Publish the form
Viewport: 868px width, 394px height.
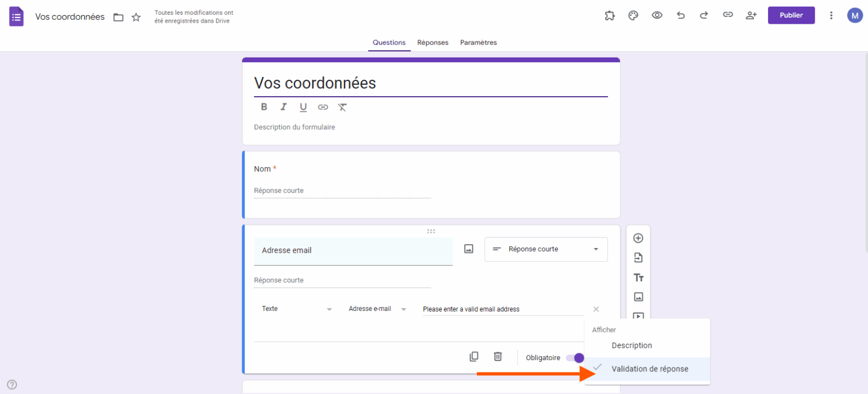(x=791, y=15)
